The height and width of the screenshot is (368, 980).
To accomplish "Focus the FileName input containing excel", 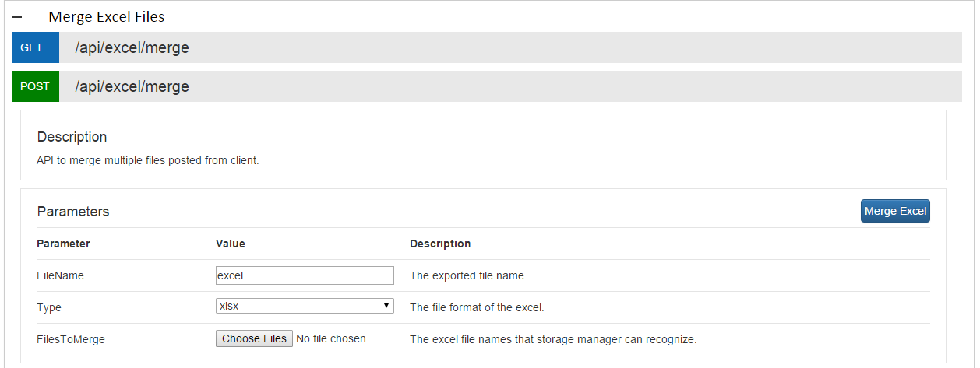I will coord(305,275).
